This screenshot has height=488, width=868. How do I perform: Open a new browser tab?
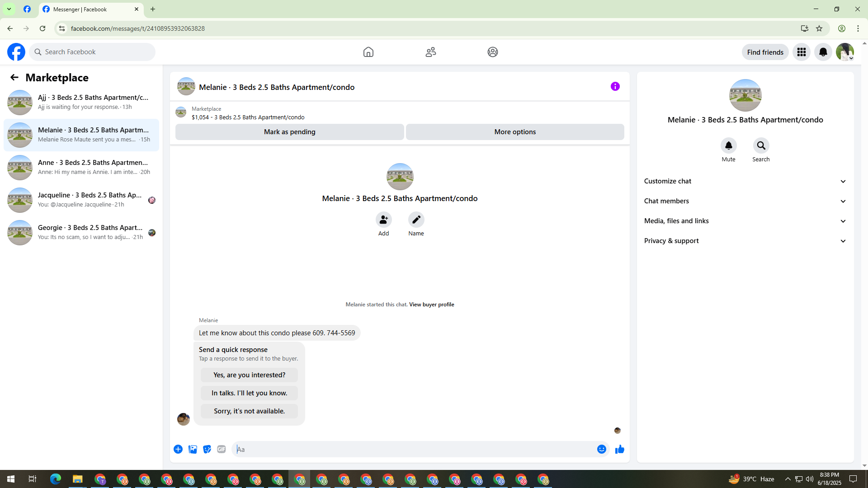[x=153, y=9]
